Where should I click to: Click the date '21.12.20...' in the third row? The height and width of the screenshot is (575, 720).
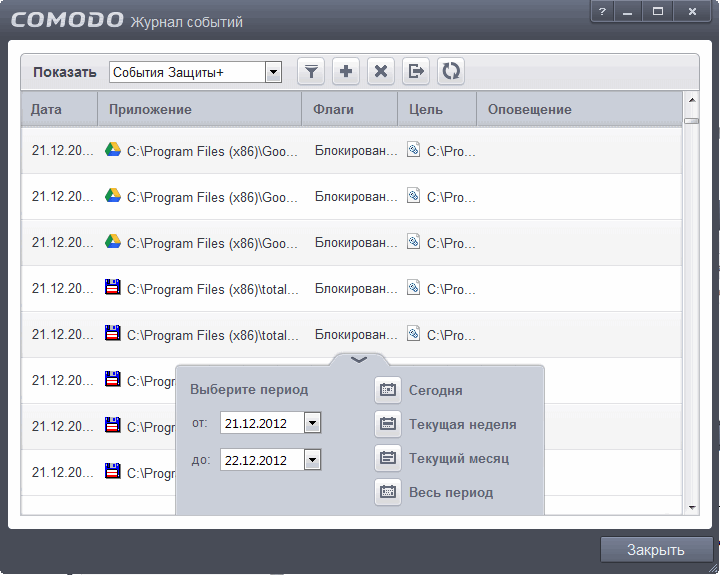pos(62,242)
